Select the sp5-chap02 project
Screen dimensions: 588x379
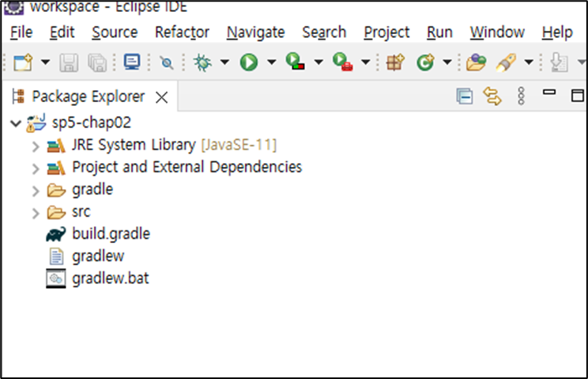pos(91,123)
